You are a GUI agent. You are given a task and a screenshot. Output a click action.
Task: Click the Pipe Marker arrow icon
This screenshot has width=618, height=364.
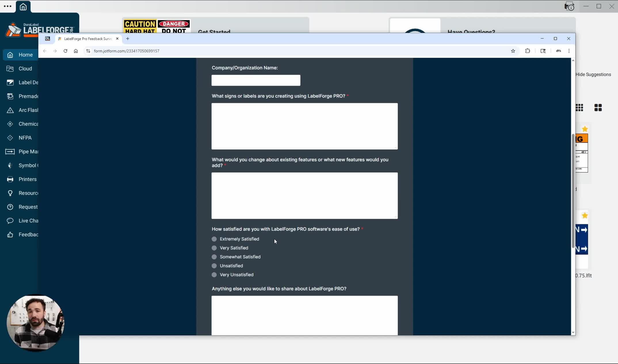pos(10,152)
